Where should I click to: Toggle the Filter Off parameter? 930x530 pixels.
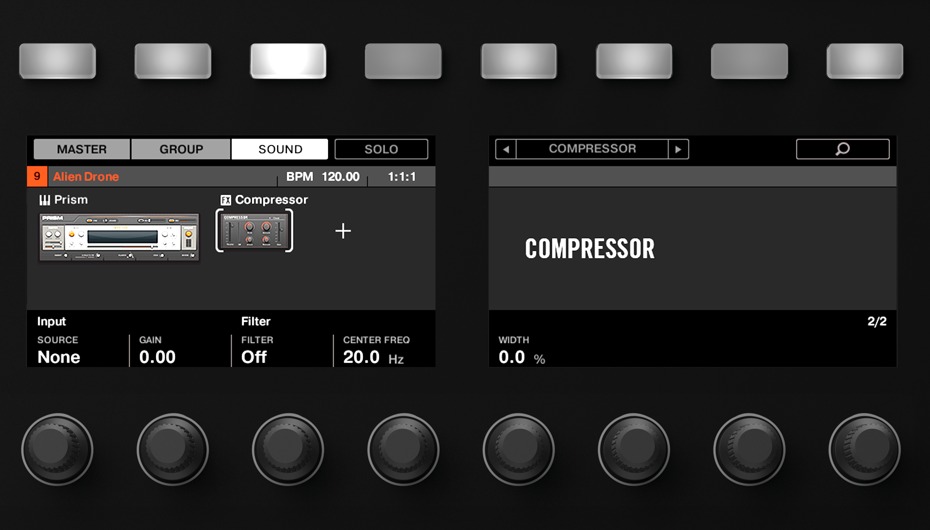254,357
